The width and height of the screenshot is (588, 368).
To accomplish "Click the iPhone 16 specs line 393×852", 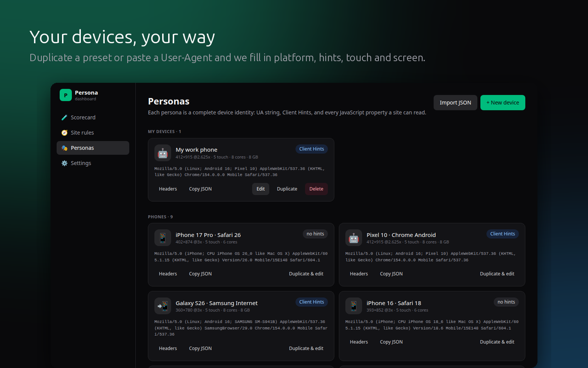I will (x=397, y=310).
